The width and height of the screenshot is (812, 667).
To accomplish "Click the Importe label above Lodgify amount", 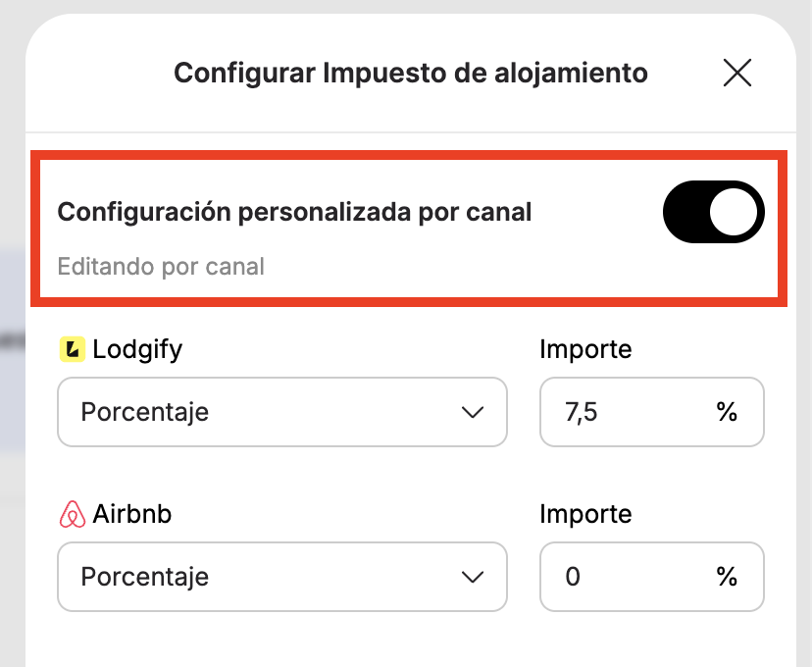I will pos(585,349).
